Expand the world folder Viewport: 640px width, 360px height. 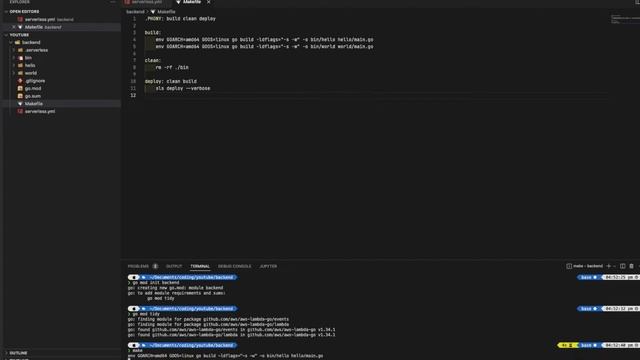(31, 73)
